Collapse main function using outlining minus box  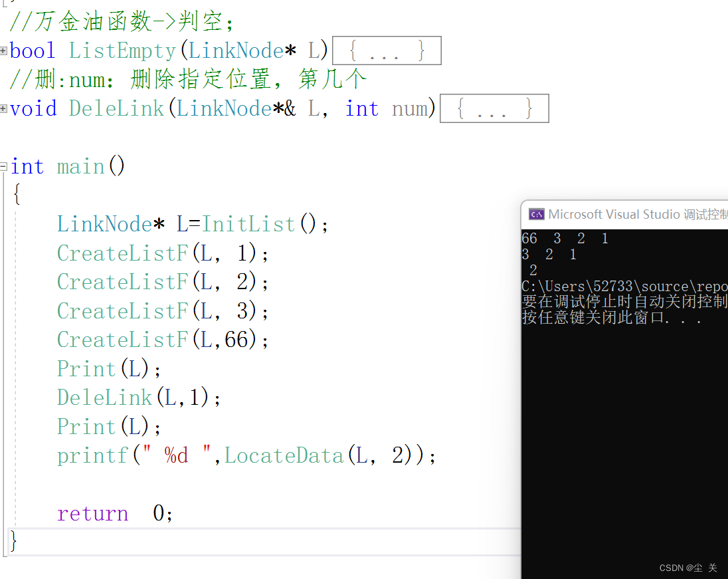[x=3, y=166]
